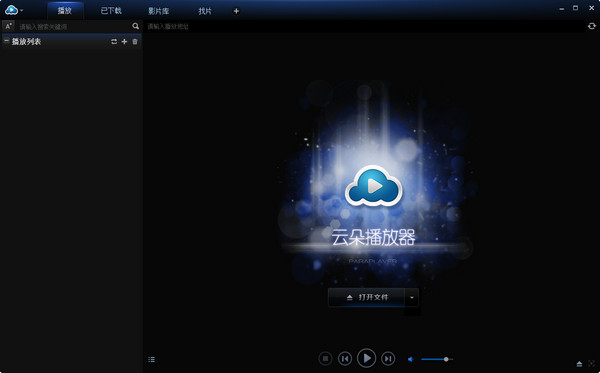Close the player window
Screen dimensions: 600x373
[592, 8]
